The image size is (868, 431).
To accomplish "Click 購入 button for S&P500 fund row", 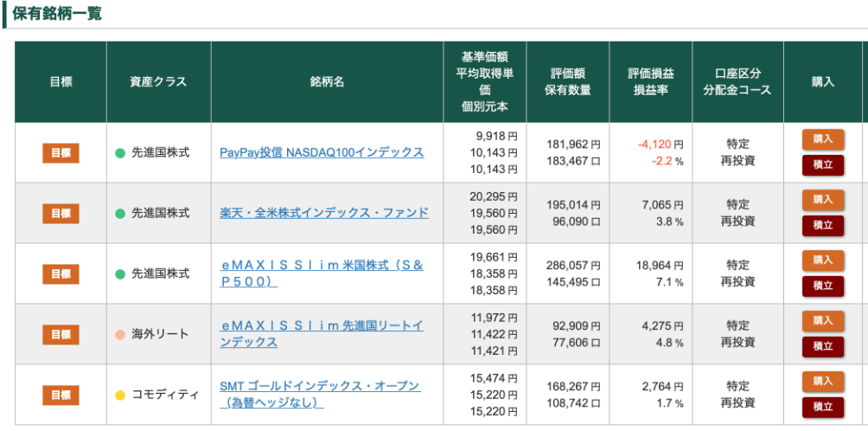I will 822,261.
